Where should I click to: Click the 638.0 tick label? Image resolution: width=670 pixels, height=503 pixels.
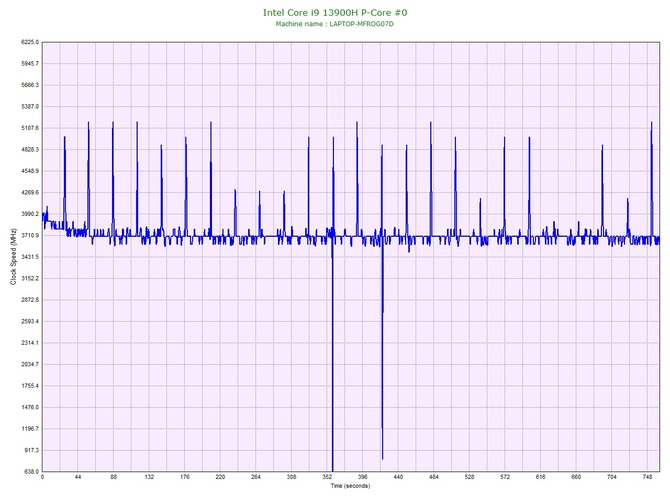point(31,472)
